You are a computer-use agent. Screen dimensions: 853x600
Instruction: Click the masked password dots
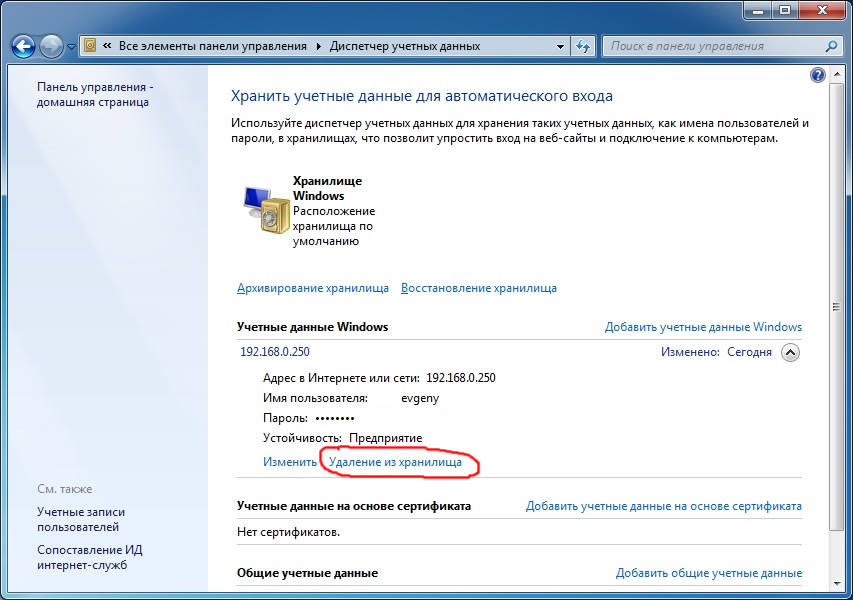335,418
